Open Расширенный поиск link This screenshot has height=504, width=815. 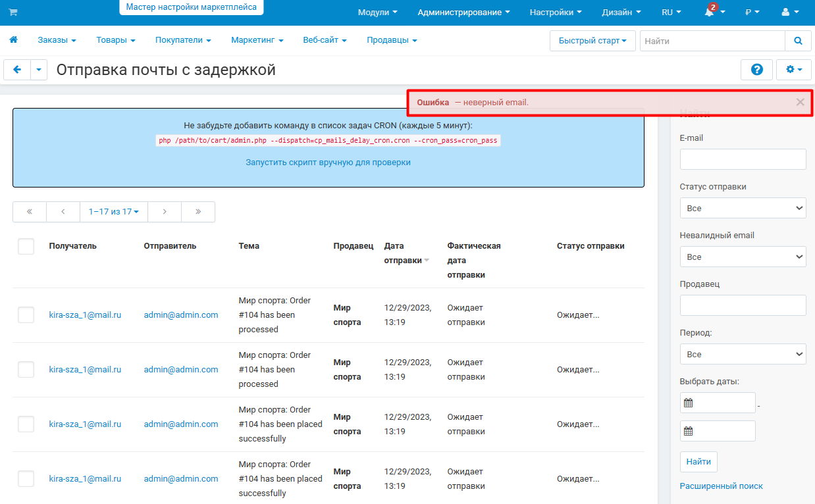[721, 486]
